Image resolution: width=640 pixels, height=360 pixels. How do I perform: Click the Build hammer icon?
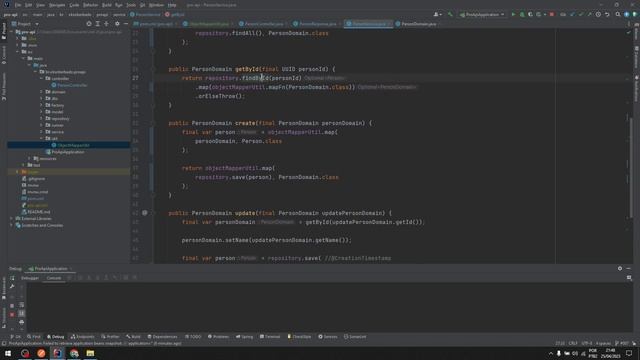pyautogui.click(x=450, y=14)
